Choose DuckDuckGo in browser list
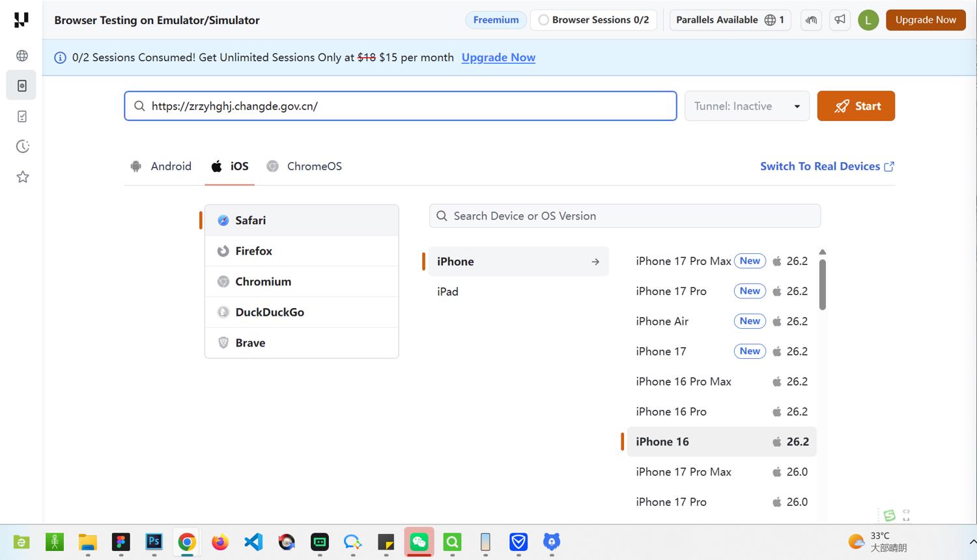 pos(302,312)
